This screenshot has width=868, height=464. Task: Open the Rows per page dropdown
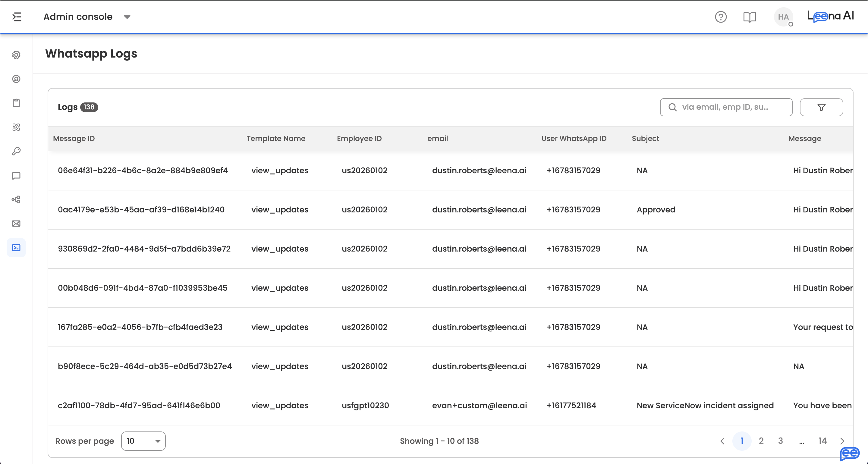pos(143,441)
